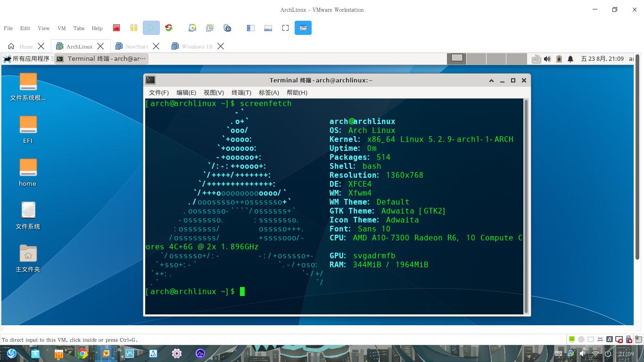Switch to the Windows 10 tab

[198, 46]
